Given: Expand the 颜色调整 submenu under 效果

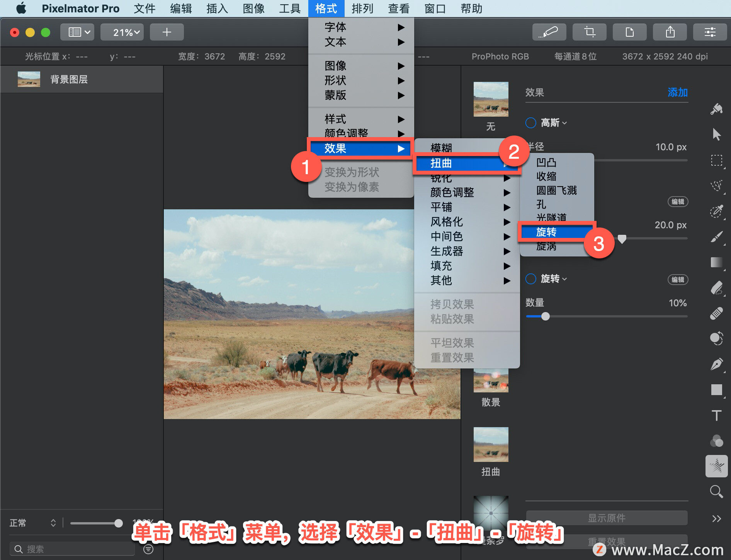Looking at the screenshot, I should tap(467, 192).
